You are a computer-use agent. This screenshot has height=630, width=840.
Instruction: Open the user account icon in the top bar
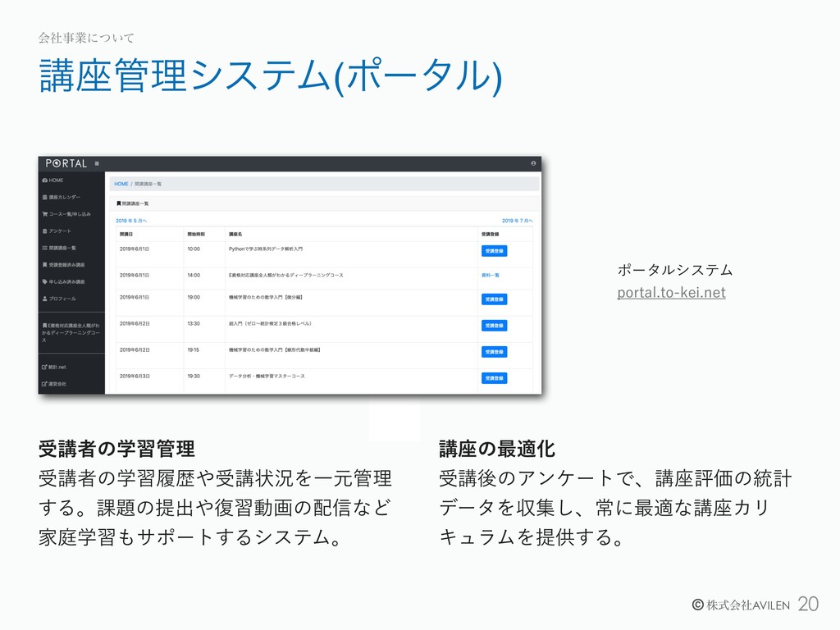533,163
